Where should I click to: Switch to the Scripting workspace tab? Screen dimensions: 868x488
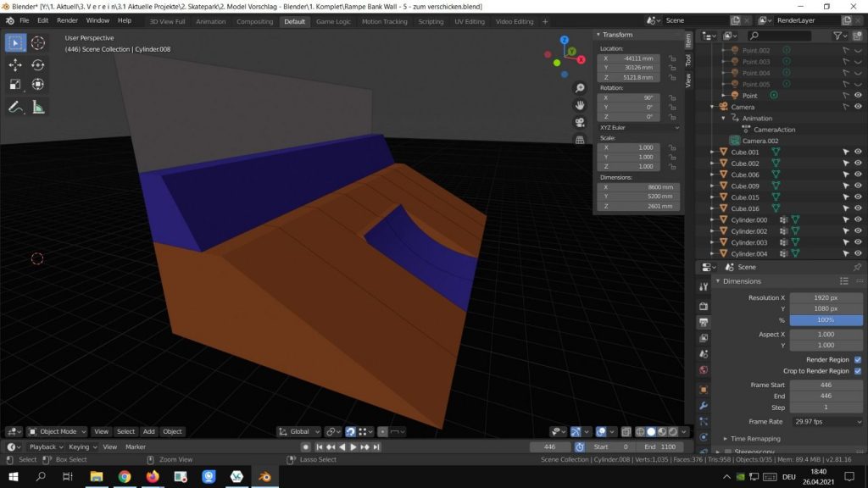[431, 21]
